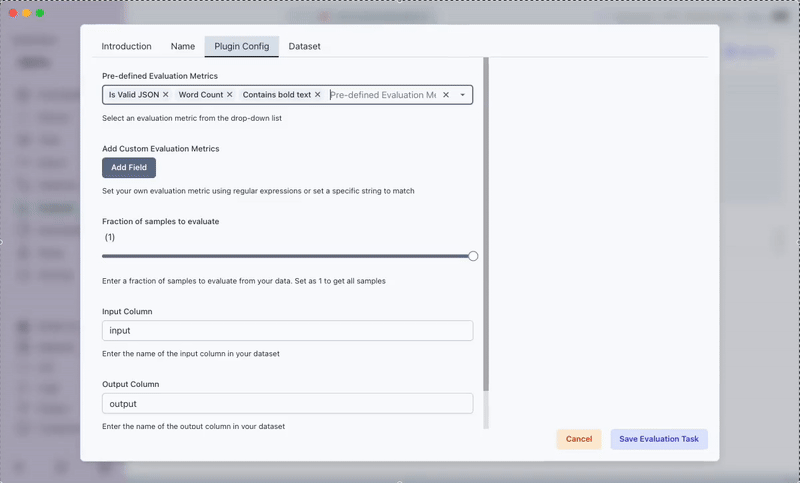Click the middle of the samples slider track

click(x=288, y=256)
